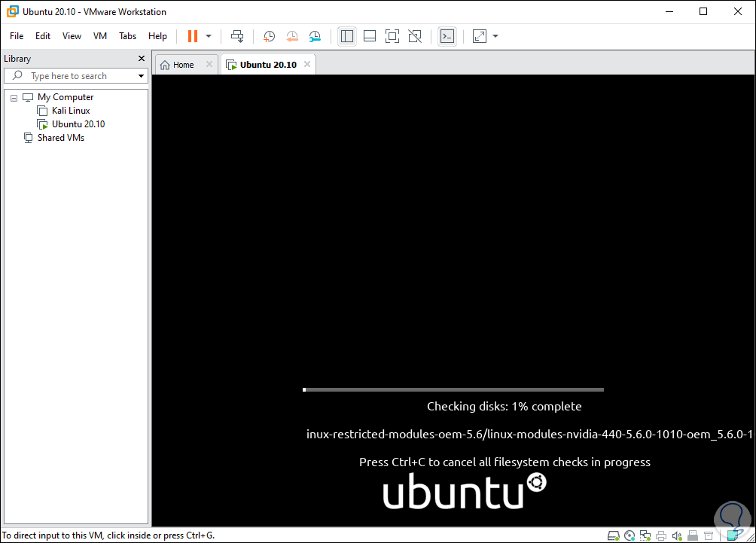This screenshot has width=756, height=543.
Task: Click the disk-check progress bar
Action: 453,389
